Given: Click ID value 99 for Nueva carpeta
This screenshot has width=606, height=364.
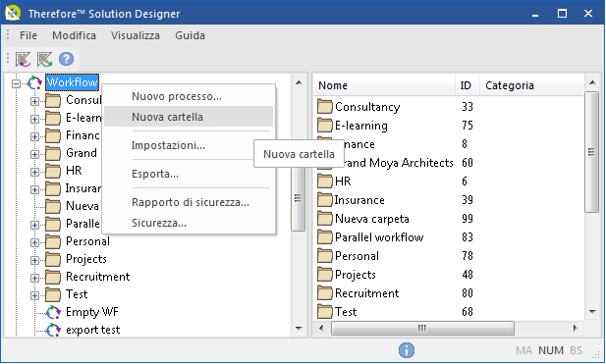Looking at the screenshot, I should [x=468, y=219].
